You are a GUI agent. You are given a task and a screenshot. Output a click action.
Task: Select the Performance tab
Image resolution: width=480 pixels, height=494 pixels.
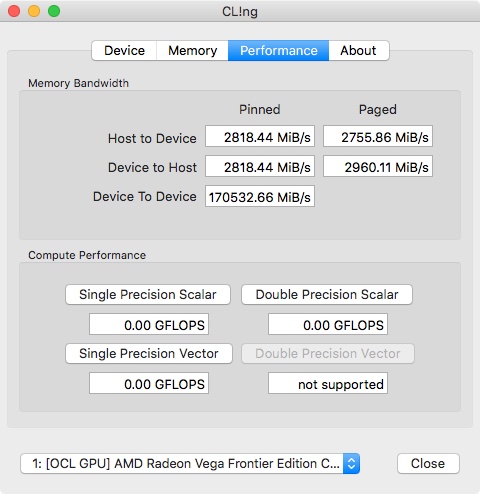tap(278, 51)
